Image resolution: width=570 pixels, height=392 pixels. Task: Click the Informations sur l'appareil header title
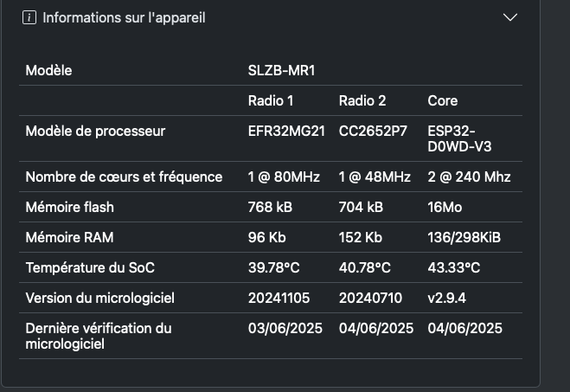coord(124,18)
